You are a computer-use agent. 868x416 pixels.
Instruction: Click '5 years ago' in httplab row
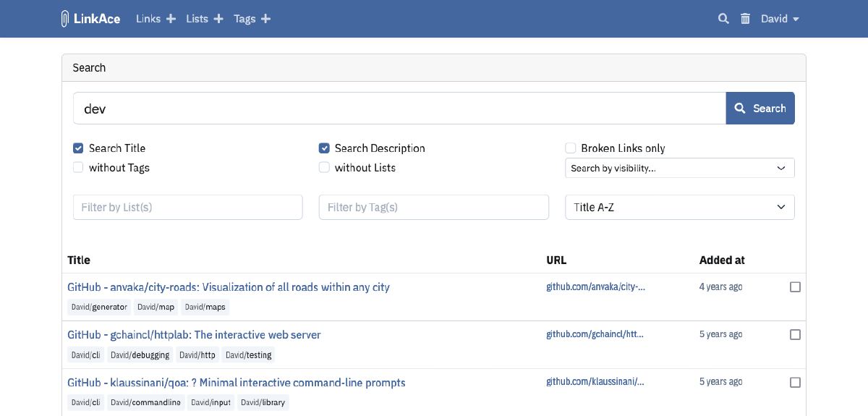(x=721, y=334)
